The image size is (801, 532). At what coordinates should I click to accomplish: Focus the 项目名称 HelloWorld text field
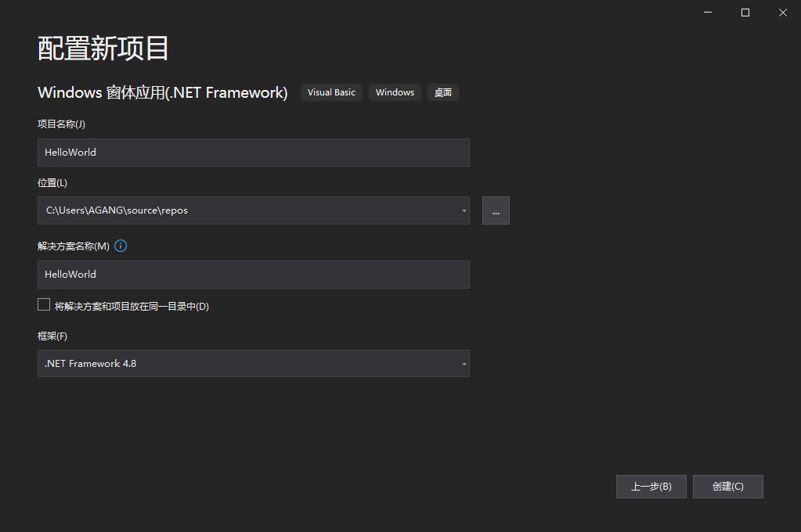[253, 153]
